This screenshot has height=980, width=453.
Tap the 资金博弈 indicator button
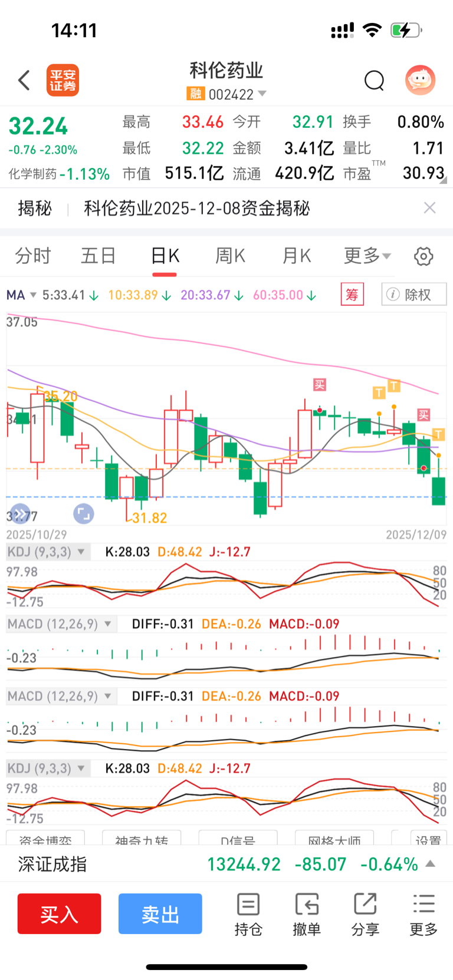[45, 837]
